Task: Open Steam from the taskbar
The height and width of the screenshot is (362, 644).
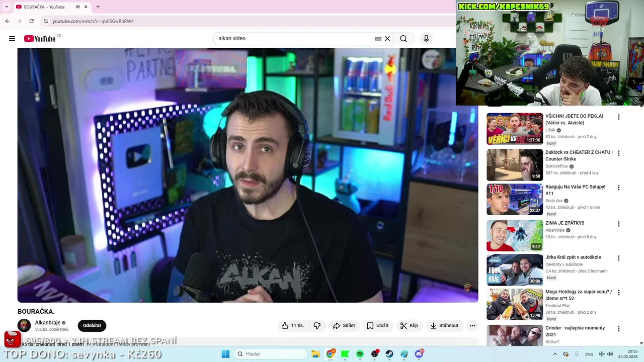Action: 389,354
